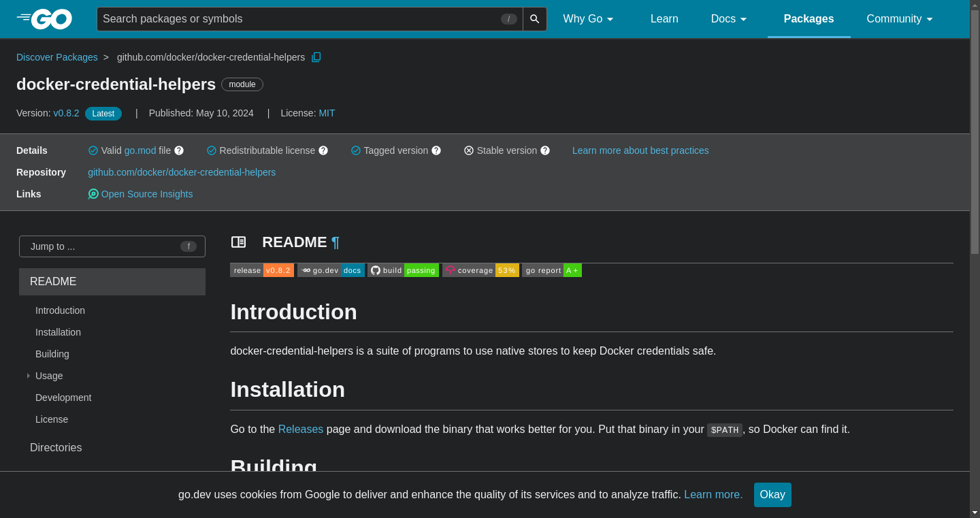Image resolution: width=980 pixels, height=518 pixels.
Task: Open help icon beside Tagged version
Action: click(436, 150)
